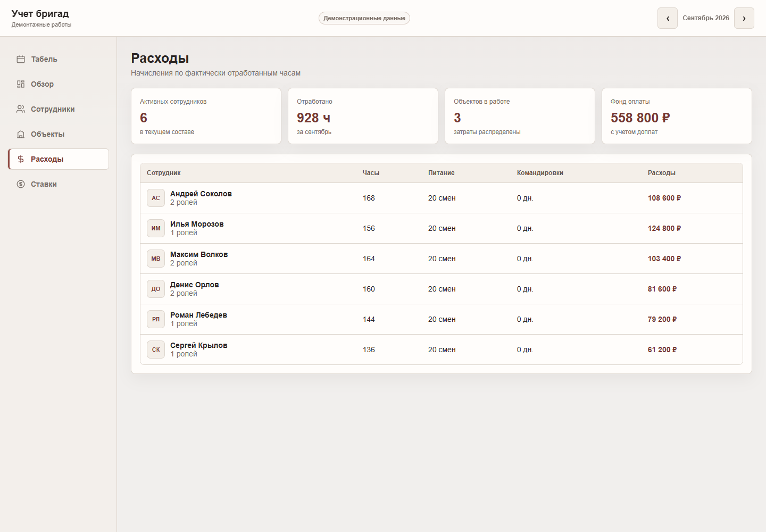766x532 pixels.
Task: Click the ИМ avatar for Илья Морозов
Action: tap(156, 228)
